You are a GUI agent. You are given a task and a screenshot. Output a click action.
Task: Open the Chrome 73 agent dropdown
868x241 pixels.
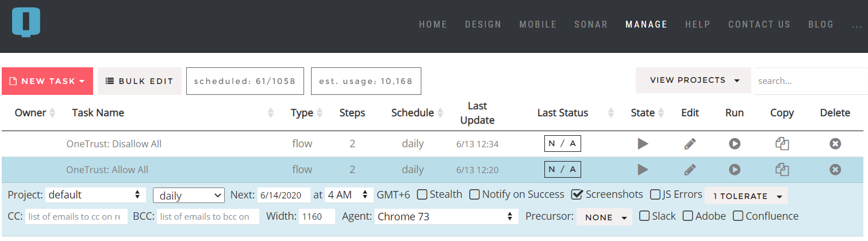tap(446, 217)
